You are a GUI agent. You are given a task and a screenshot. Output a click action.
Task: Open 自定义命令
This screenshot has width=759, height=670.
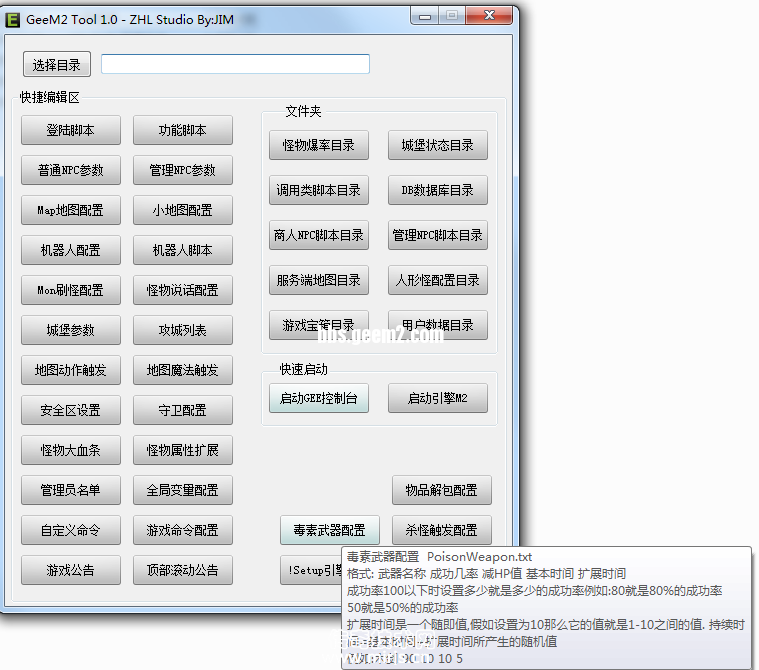[x=71, y=530]
